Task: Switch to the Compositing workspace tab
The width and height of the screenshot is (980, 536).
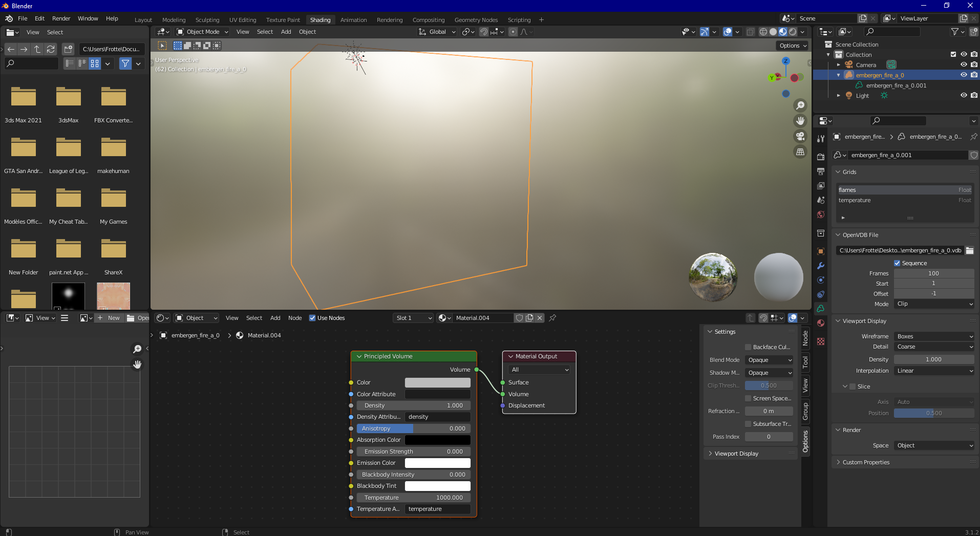Action: (429, 20)
